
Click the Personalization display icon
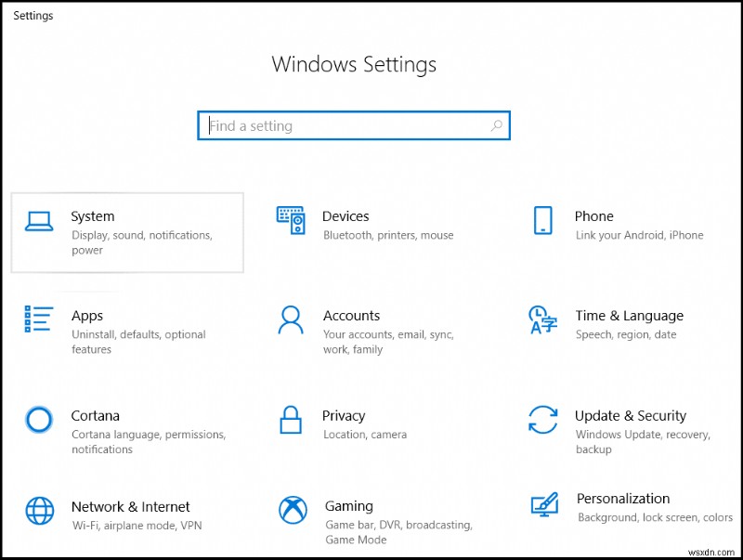click(543, 505)
